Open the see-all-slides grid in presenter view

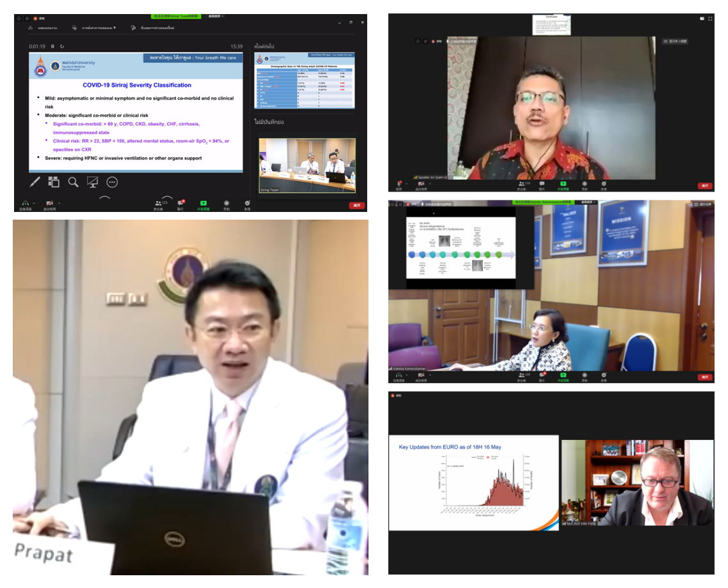(54, 182)
